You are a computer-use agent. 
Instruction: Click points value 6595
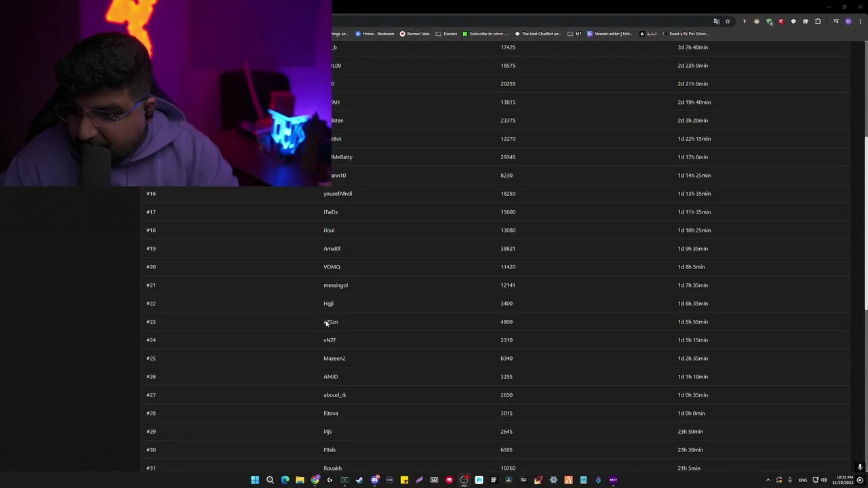point(507,450)
